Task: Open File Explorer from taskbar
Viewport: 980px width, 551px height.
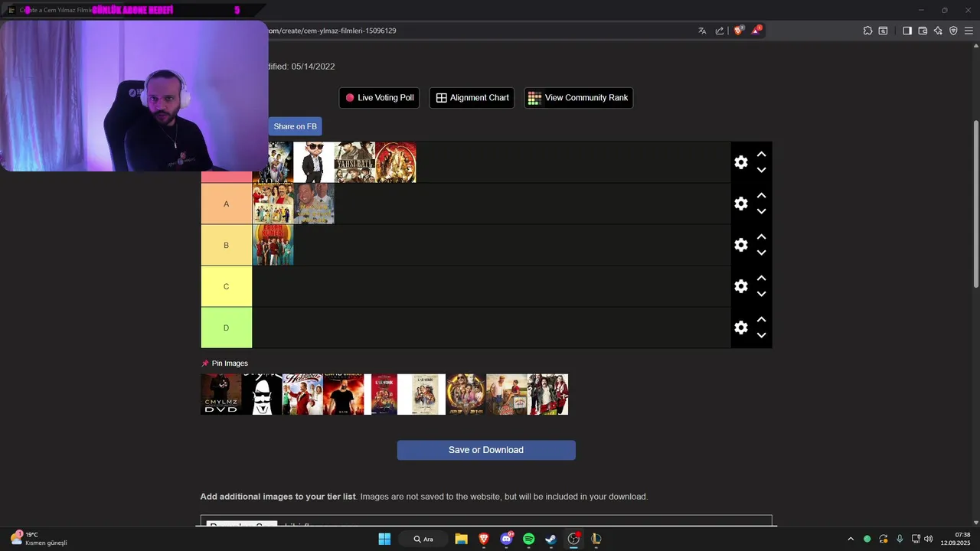Action: pyautogui.click(x=461, y=539)
